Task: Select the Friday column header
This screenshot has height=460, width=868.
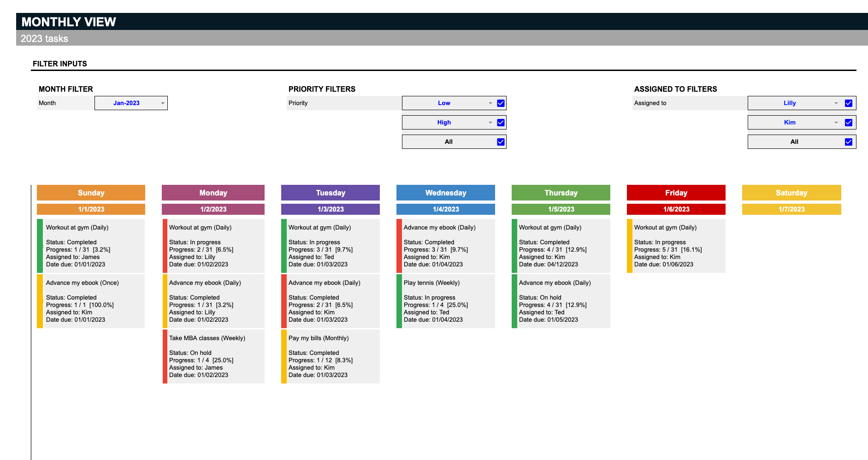Action: pyautogui.click(x=676, y=193)
